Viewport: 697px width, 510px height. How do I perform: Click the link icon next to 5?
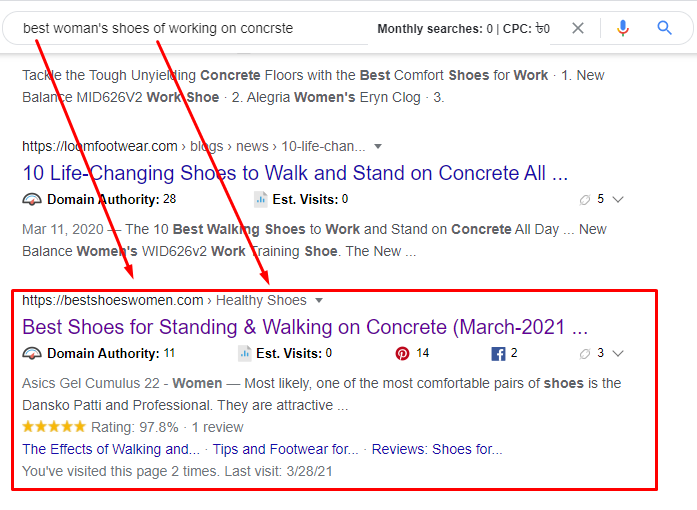(x=584, y=199)
